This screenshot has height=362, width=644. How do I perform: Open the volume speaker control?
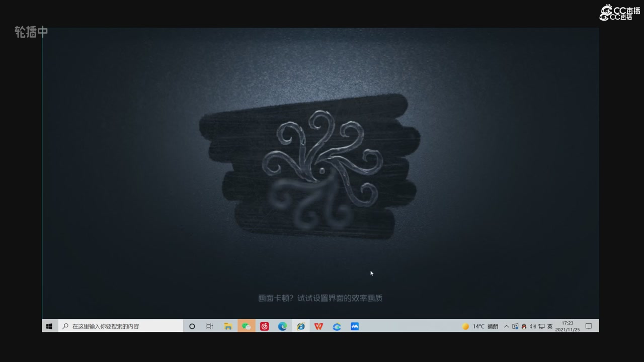click(x=533, y=326)
